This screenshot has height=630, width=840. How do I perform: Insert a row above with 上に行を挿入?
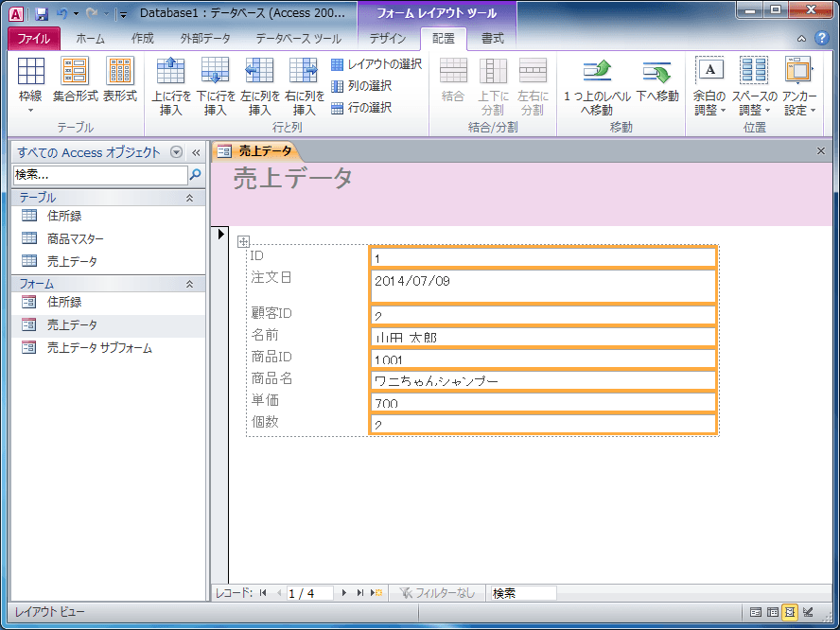click(171, 86)
